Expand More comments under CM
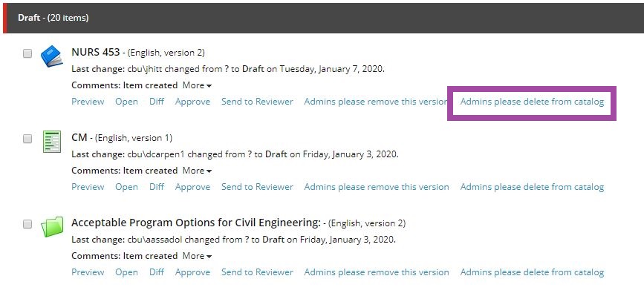This screenshot has height=296, width=644. click(x=197, y=171)
